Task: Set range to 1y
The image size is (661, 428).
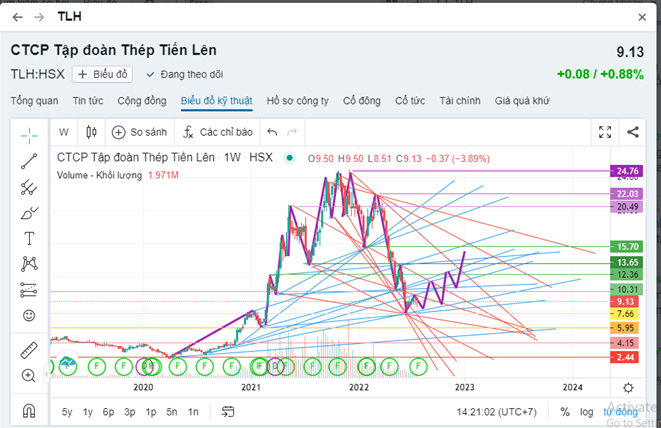Action: [88, 412]
